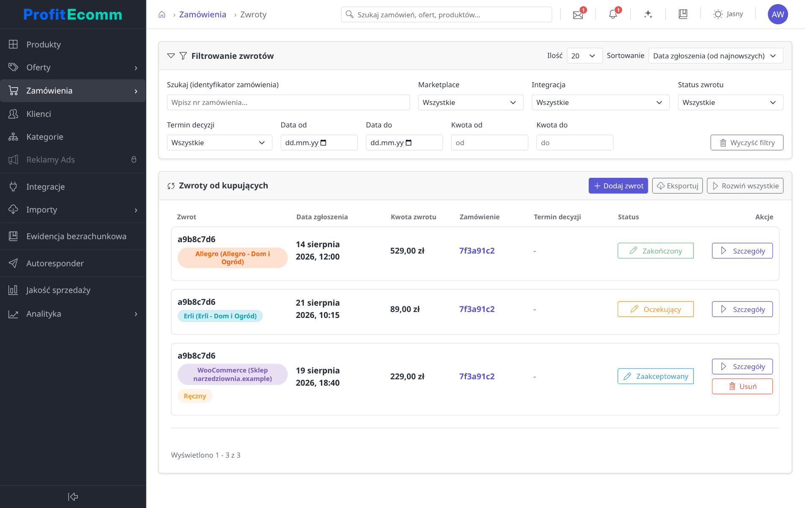Open the Termin decyzji dropdown

click(x=219, y=143)
